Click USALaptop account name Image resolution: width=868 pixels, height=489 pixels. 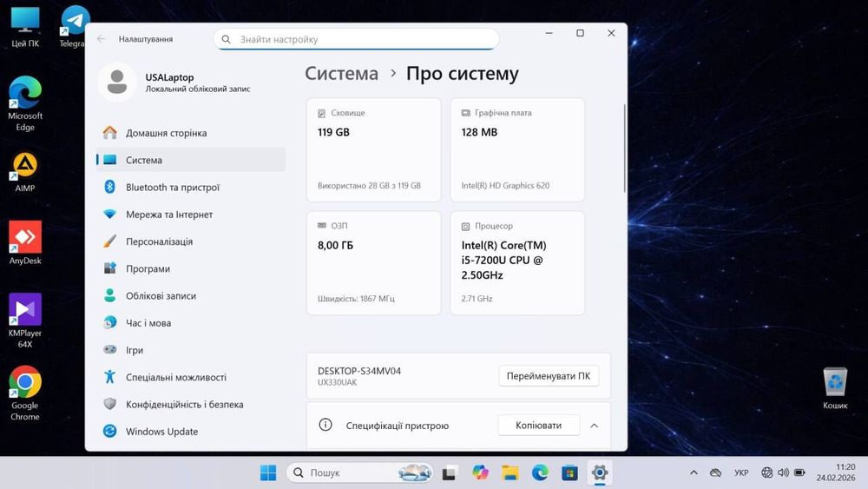tap(169, 77)
